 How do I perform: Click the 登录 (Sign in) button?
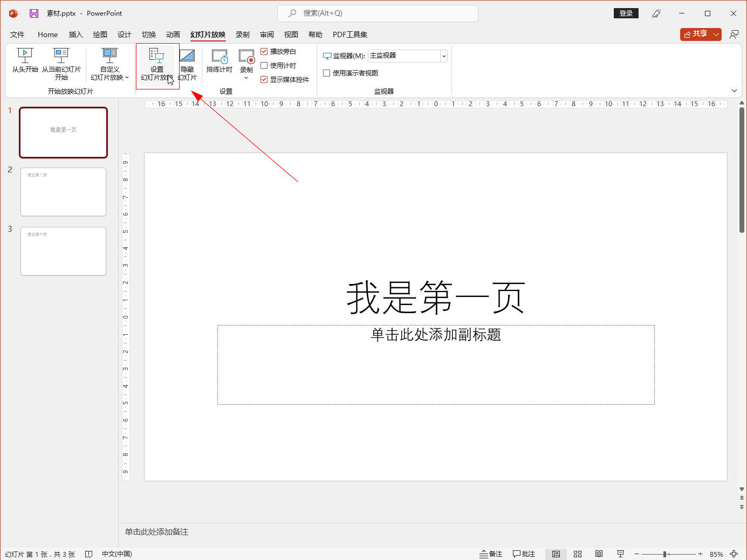point(626,13)
